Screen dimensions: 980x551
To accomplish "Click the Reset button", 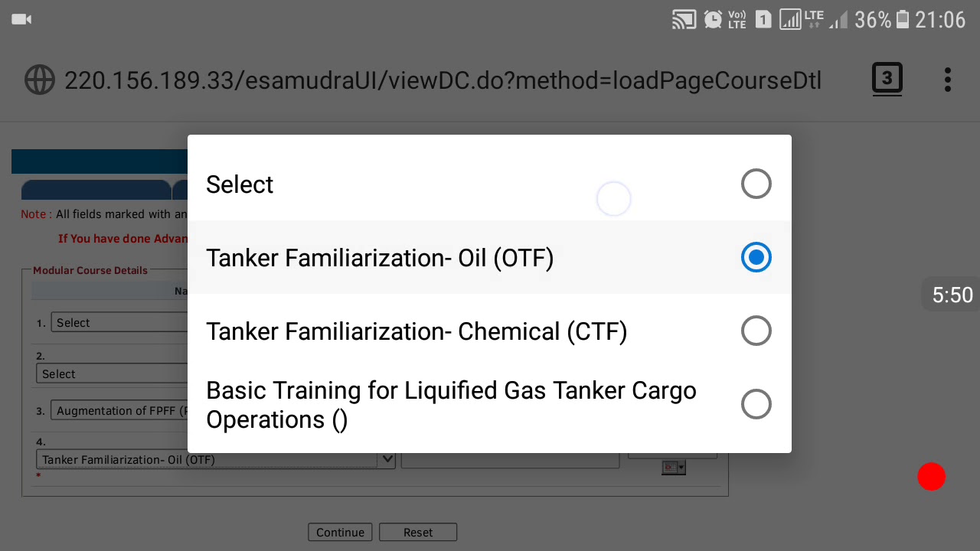I will coord(418,533).
